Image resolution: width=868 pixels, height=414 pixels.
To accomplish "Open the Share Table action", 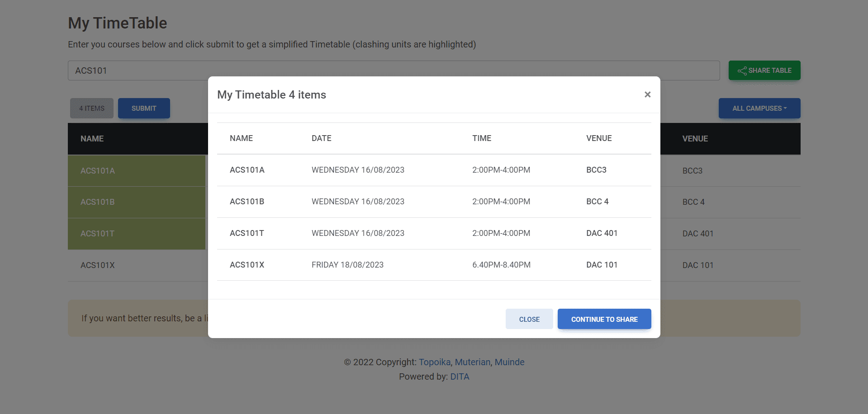I will [x=764, y=71].
